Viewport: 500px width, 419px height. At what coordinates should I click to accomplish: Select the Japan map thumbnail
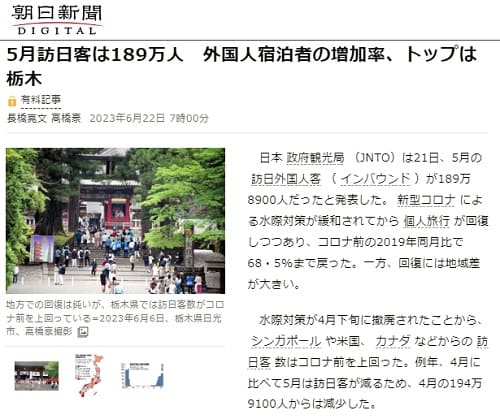(89, 375)
